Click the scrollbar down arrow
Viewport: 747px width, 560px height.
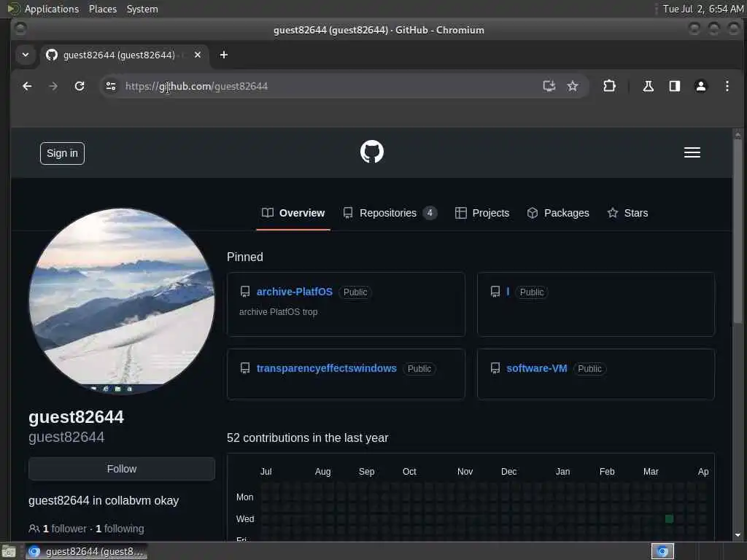coord(738,534)
